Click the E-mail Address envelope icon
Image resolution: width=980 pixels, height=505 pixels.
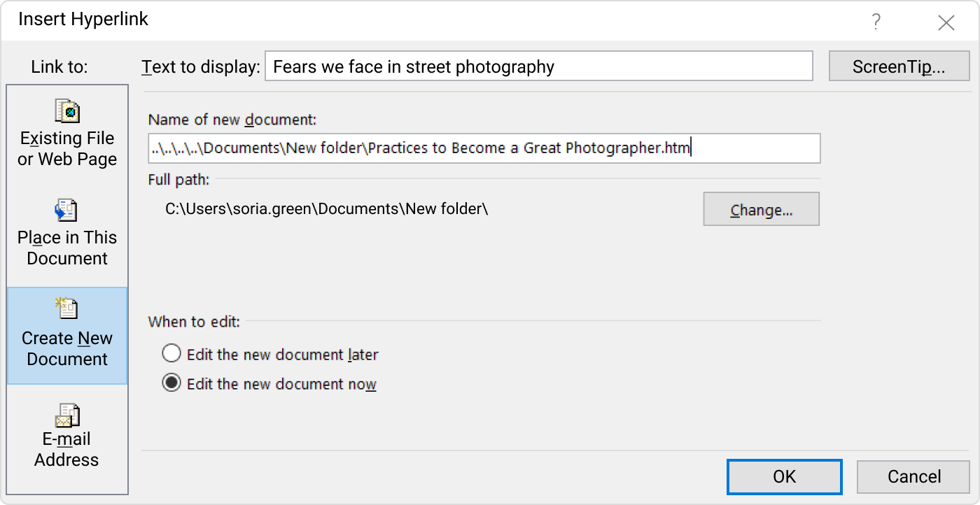(67, 415)
